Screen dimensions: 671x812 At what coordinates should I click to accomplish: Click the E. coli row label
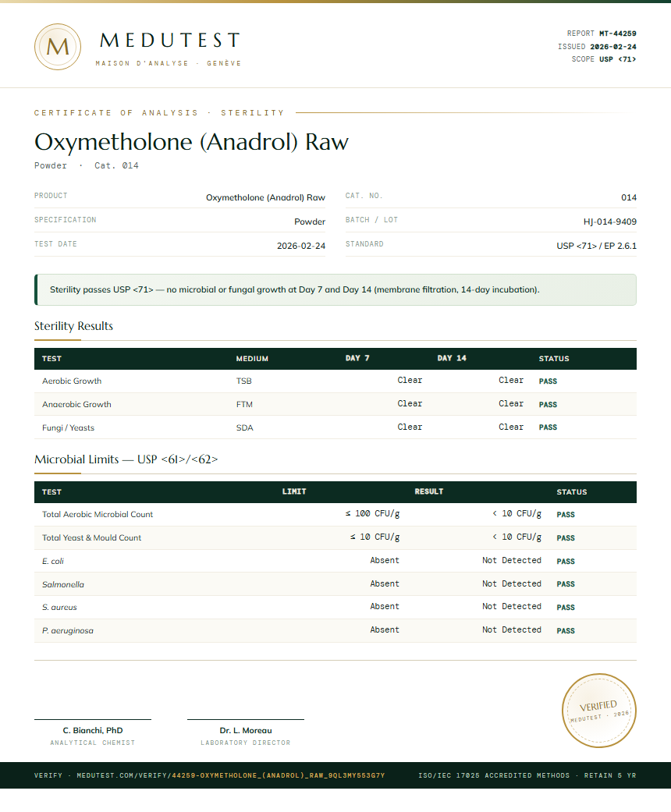click(x=53, y=562)
